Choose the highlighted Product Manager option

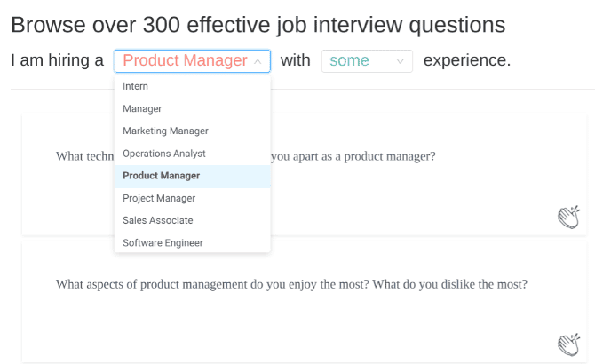193,176
